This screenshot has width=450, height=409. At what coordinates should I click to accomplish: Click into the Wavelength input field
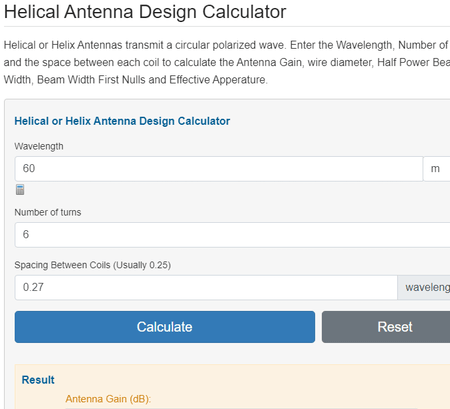219,169
